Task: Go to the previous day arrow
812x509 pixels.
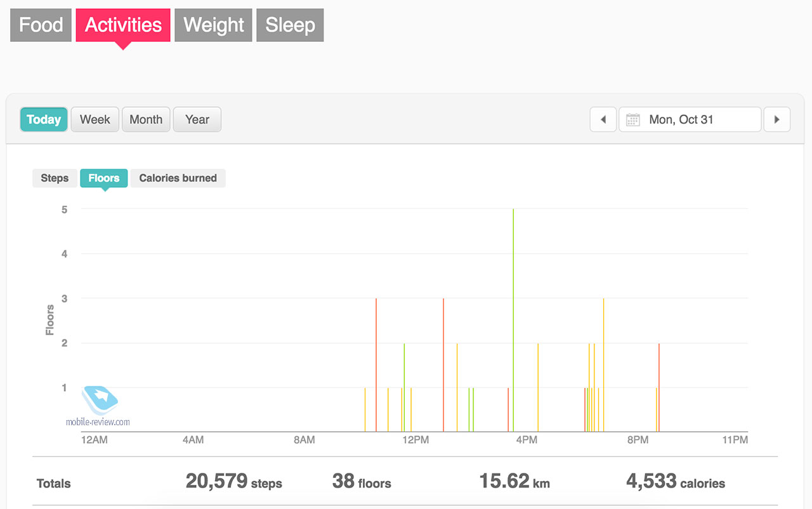Action: point(603,119)
